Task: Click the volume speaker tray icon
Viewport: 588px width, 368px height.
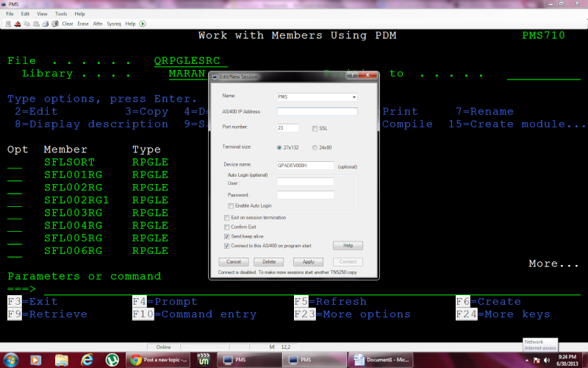Action: click(x=546, y=360)
